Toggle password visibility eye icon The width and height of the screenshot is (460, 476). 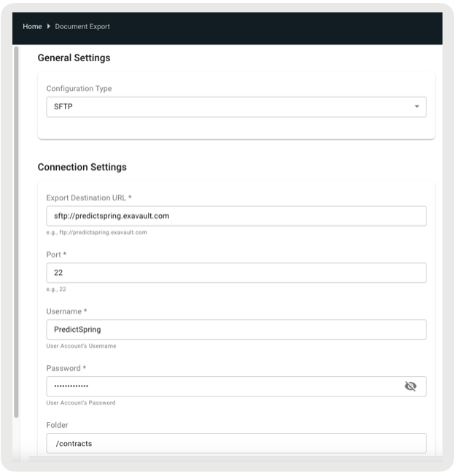pyautogui.click(x=410, y=386)
